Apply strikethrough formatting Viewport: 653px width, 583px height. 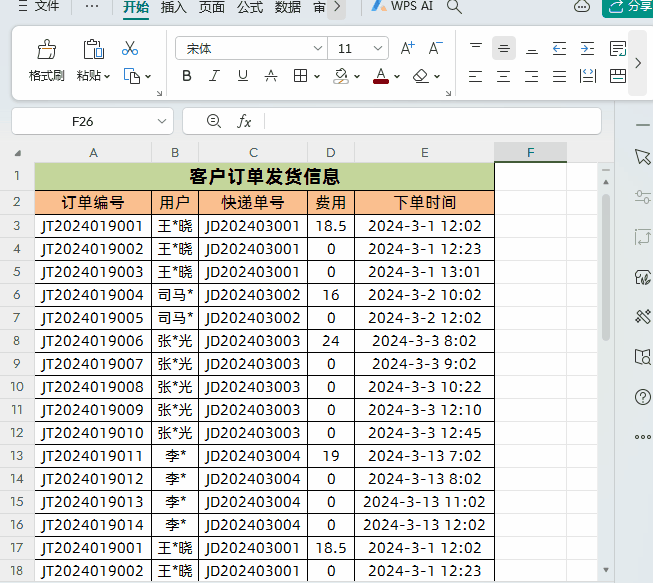(271, 76)
